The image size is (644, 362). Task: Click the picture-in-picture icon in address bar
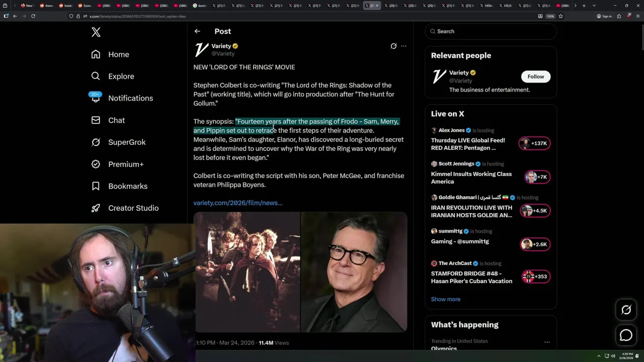(x=540, y=16)
